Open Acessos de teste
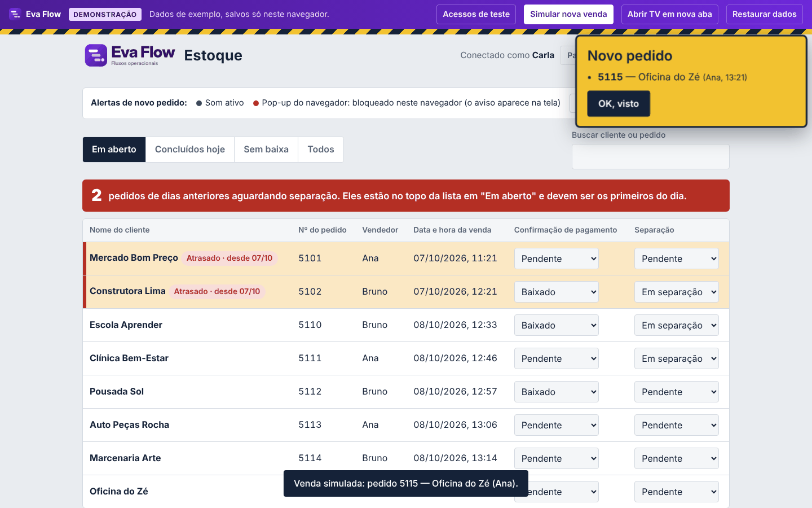 [476, 14]
